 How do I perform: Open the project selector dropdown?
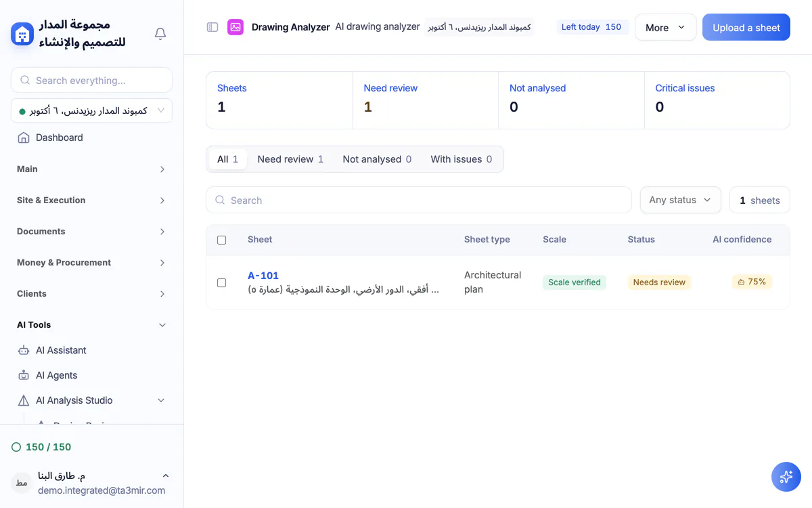point(91,110)
